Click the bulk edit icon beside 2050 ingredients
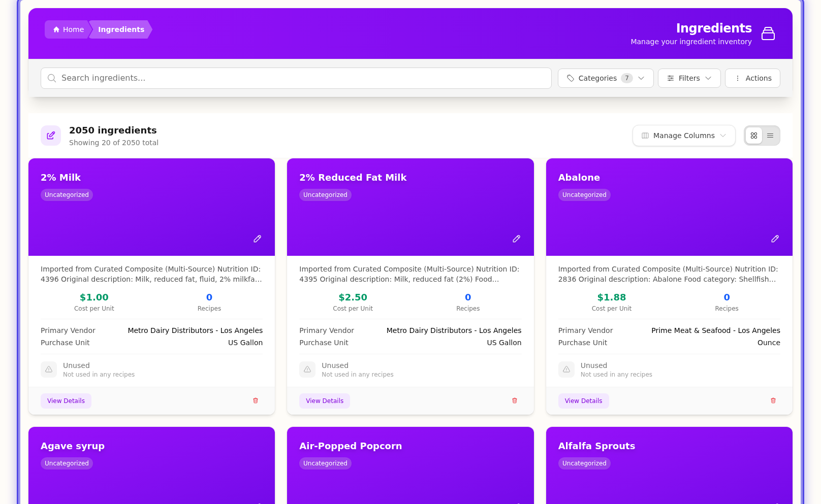Viewport: 821px width, 504px height. 51,136
